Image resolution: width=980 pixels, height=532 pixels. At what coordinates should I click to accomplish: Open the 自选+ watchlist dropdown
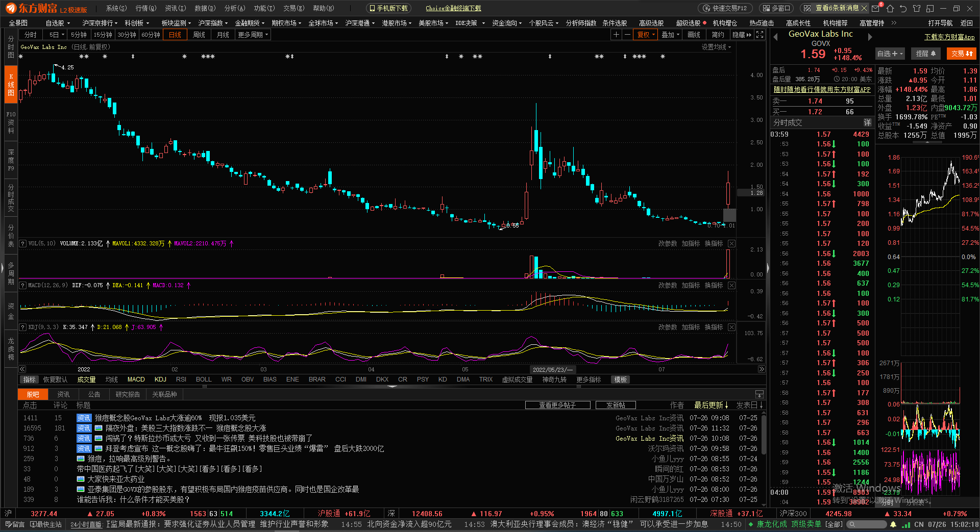890,54
